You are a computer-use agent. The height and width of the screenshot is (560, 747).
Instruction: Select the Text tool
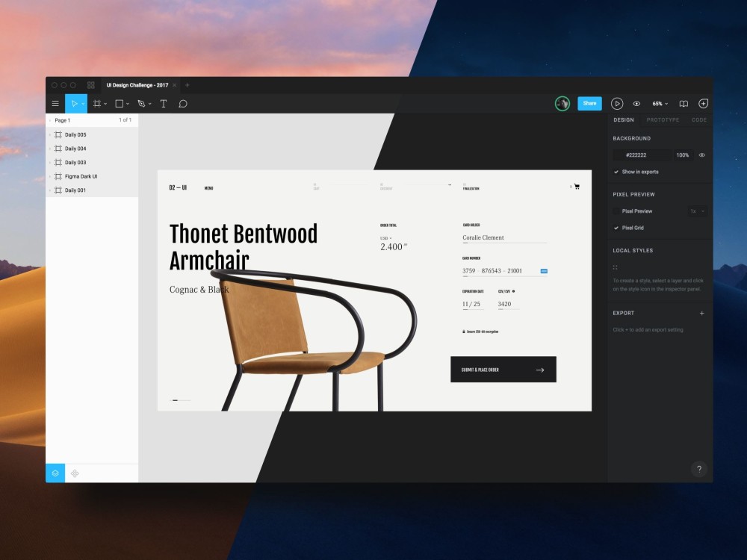point(164,103)
